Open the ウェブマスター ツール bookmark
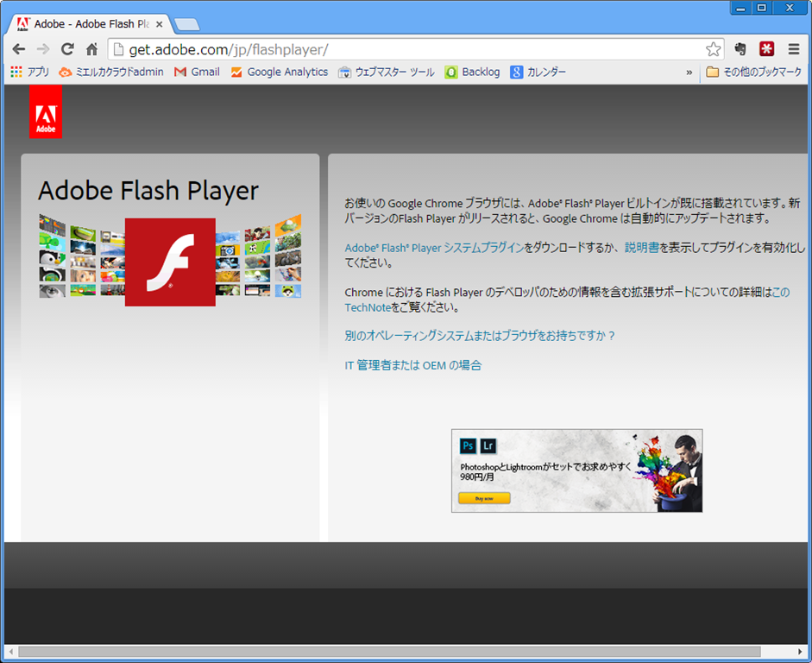812x663 pixels. (x=387, y=72)
